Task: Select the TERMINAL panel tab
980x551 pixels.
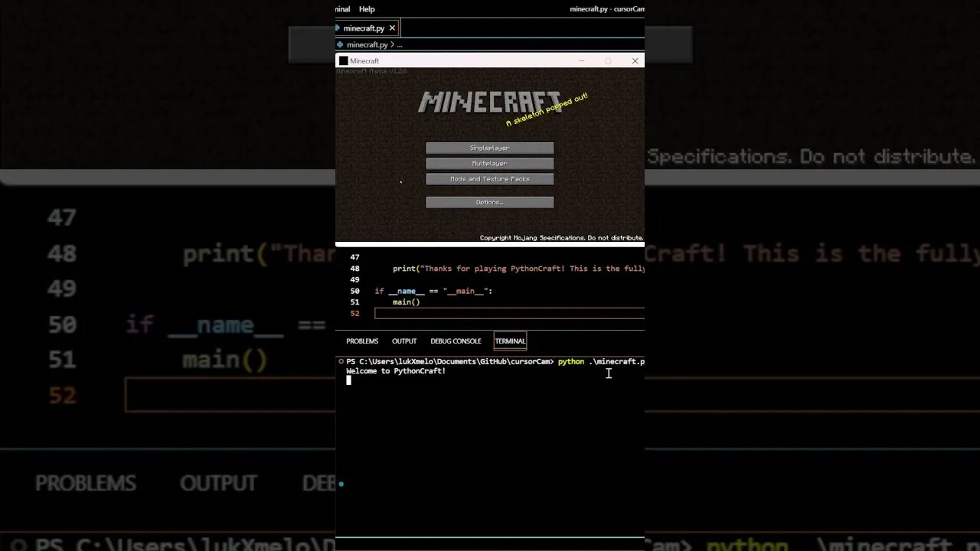Action: pyautogui.click(x=510, y=341)
